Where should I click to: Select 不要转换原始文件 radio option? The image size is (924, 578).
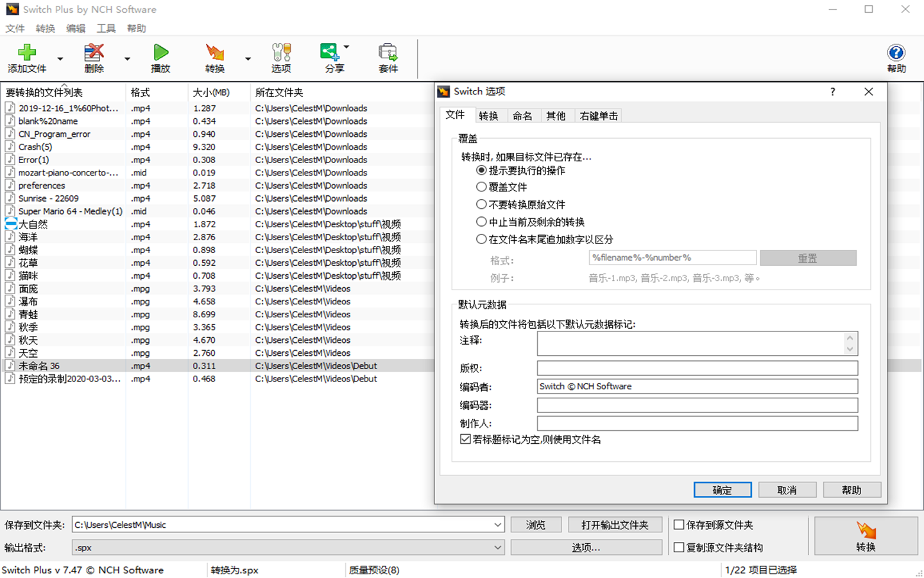tap(481, 204)
